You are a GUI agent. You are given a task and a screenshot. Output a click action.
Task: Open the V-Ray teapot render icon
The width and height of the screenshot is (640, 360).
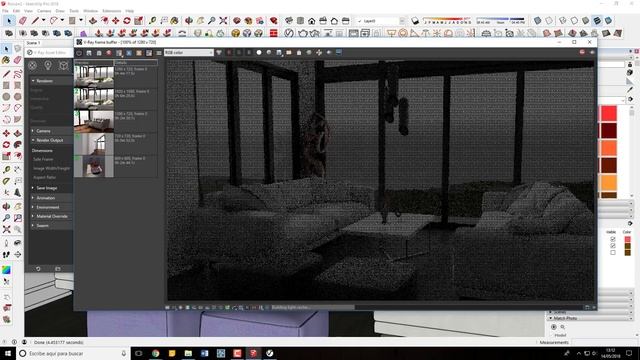tap(302, 33)
